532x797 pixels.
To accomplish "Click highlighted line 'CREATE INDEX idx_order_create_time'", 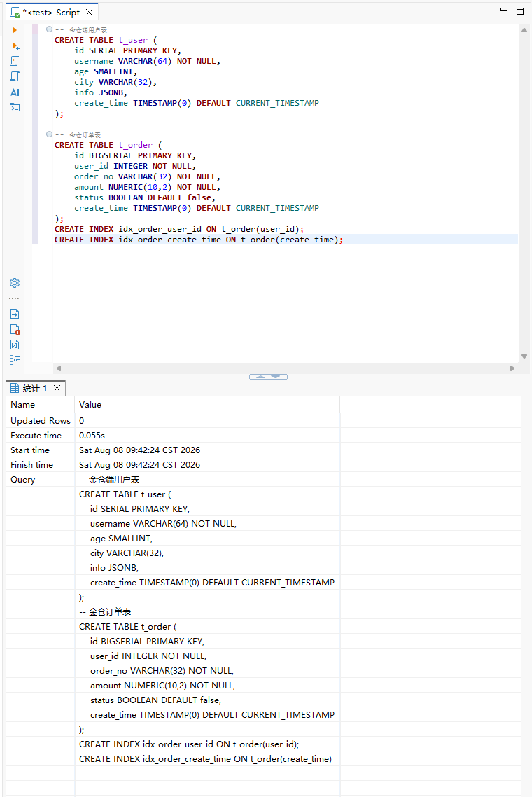I will pyautogui.click(x=199, y=240).
